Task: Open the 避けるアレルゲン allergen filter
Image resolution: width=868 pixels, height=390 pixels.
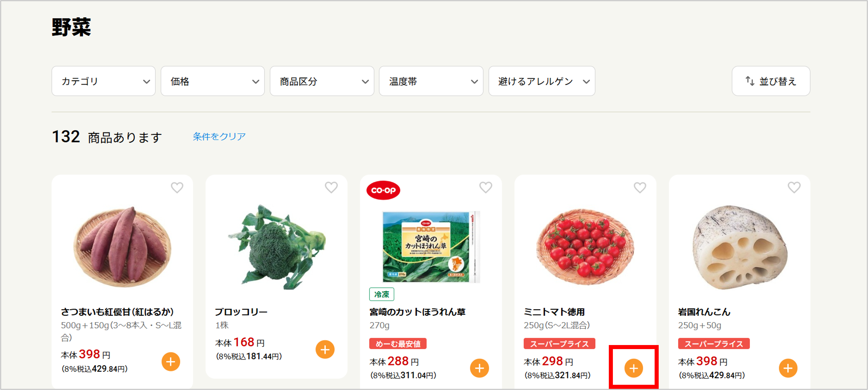Action: click(542, 81)
